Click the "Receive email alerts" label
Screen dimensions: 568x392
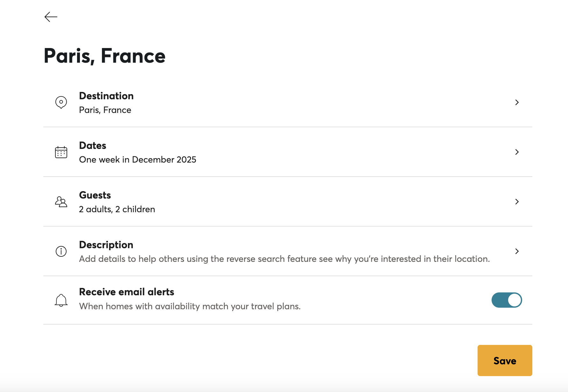(x=126, y=292)
